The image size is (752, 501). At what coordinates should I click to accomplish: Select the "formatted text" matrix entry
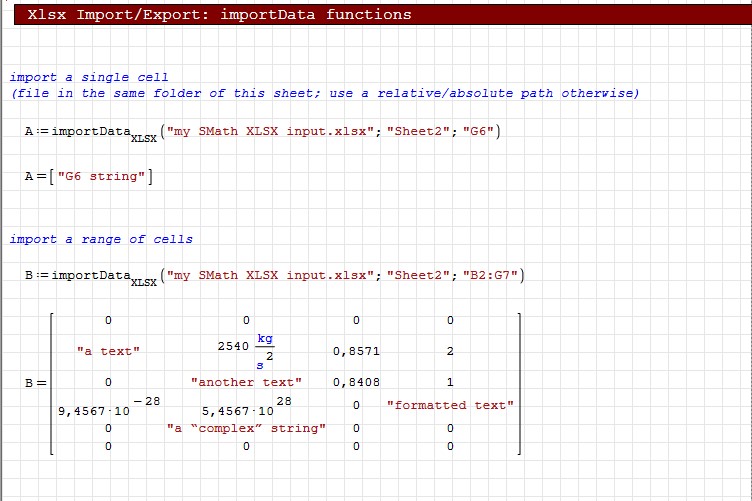[450, 405]
